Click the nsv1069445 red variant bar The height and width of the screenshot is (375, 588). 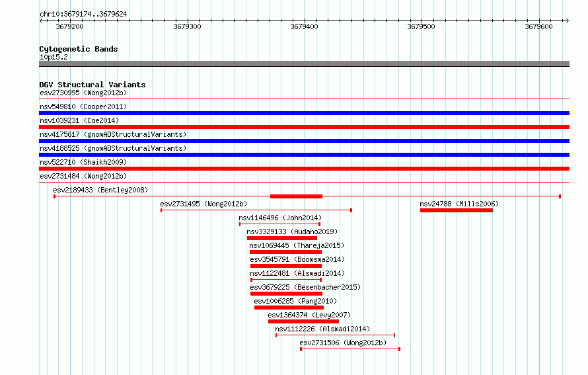286,252
